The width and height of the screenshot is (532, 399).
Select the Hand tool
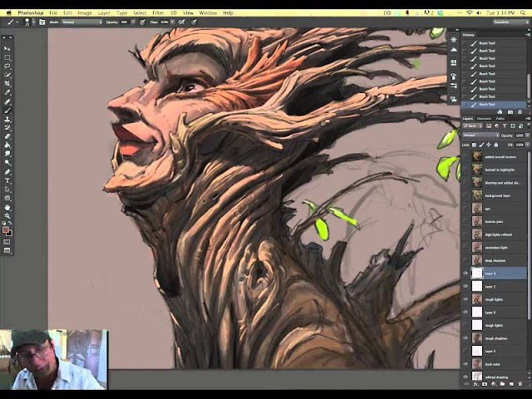tap(7, 207)
